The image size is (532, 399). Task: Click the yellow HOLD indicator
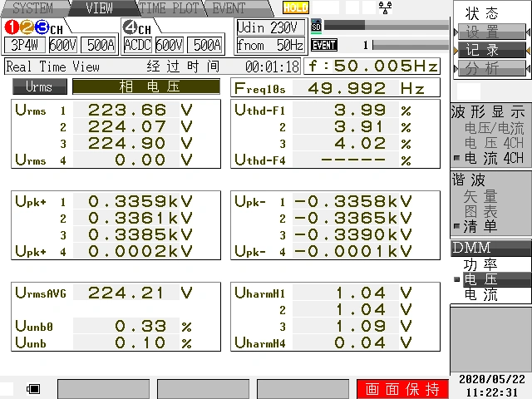click(x=295, y=7)
